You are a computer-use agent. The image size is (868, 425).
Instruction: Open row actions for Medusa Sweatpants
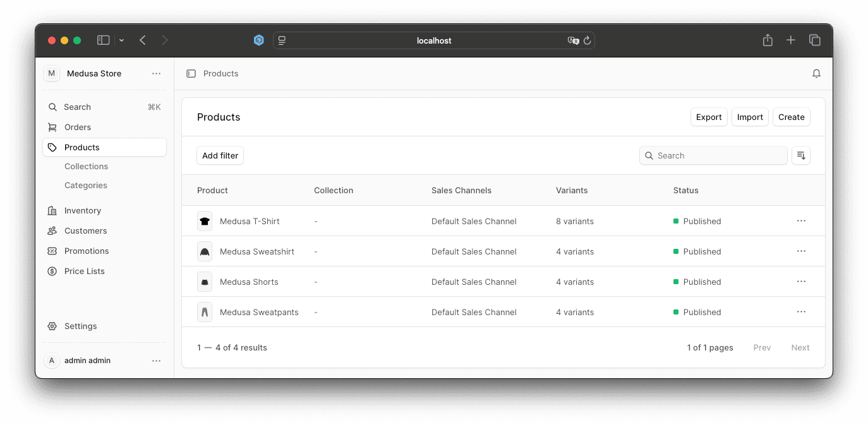point(801,312)
